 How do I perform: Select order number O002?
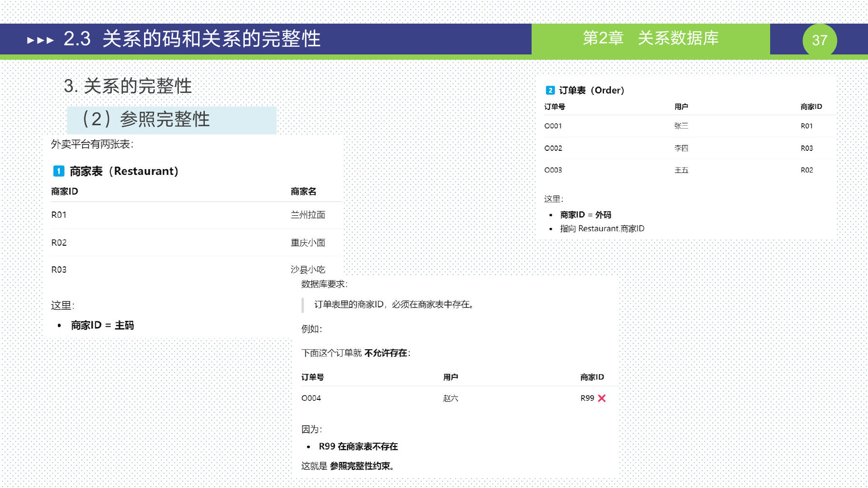(553, 148)
